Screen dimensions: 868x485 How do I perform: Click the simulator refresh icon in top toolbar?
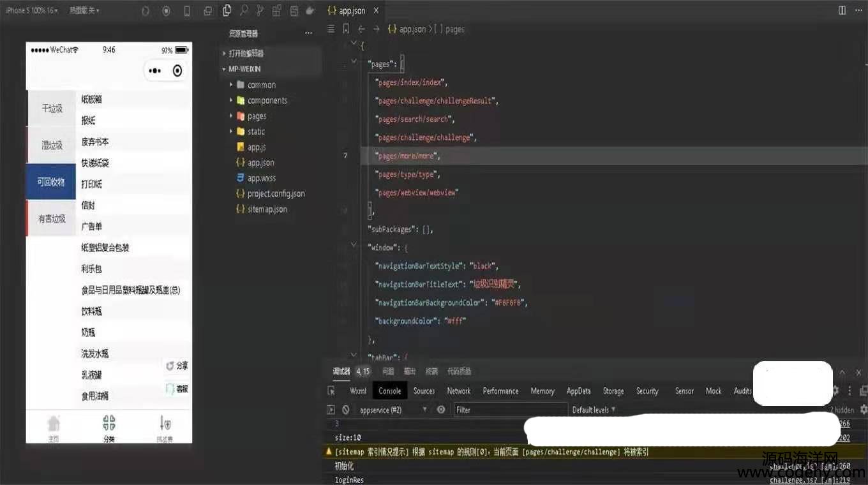pyautogui.click(x=145, y=11)
